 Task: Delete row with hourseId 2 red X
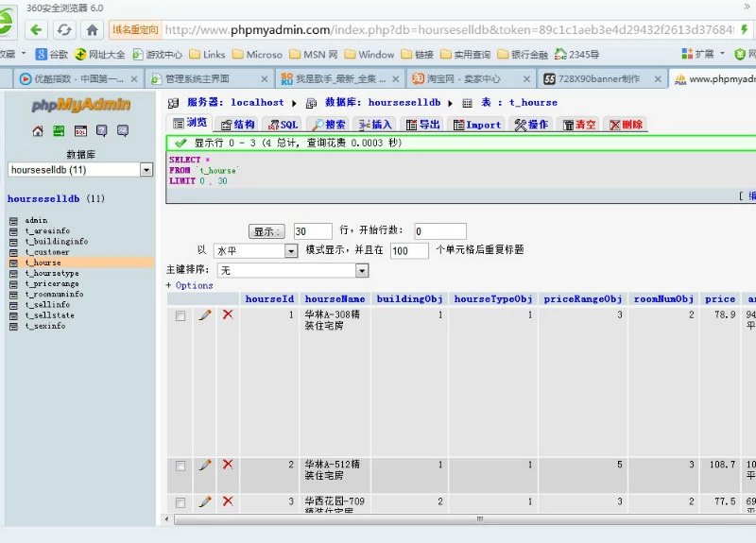click(x=228, y=465)
